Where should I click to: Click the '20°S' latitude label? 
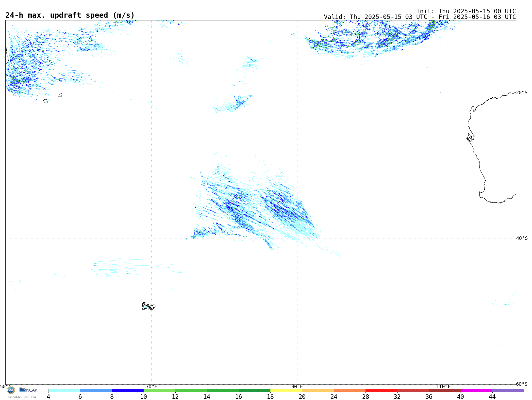click(522, 93)
